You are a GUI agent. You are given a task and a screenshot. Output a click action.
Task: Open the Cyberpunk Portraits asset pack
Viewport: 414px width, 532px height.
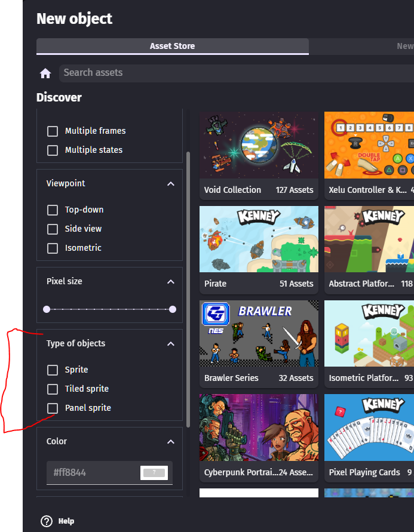(x=259, y=438)
